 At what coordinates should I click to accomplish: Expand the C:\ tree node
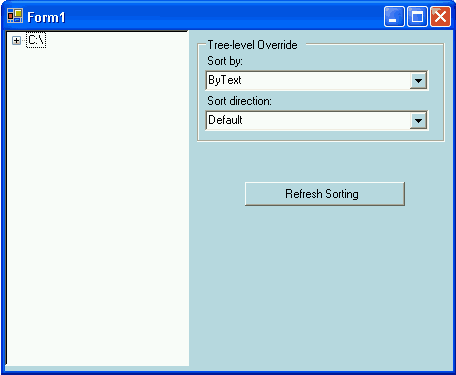pyautogui.click(x=16, y=40)
